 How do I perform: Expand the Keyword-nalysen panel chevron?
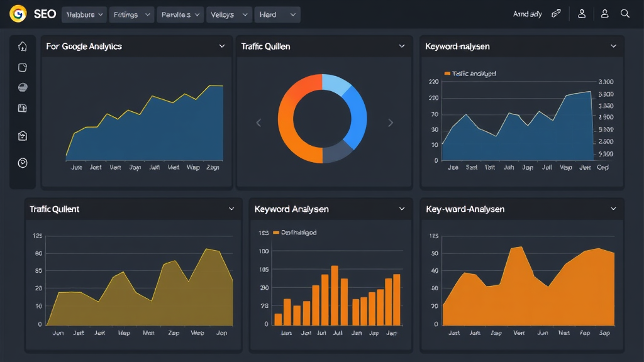tap(613, 46)
